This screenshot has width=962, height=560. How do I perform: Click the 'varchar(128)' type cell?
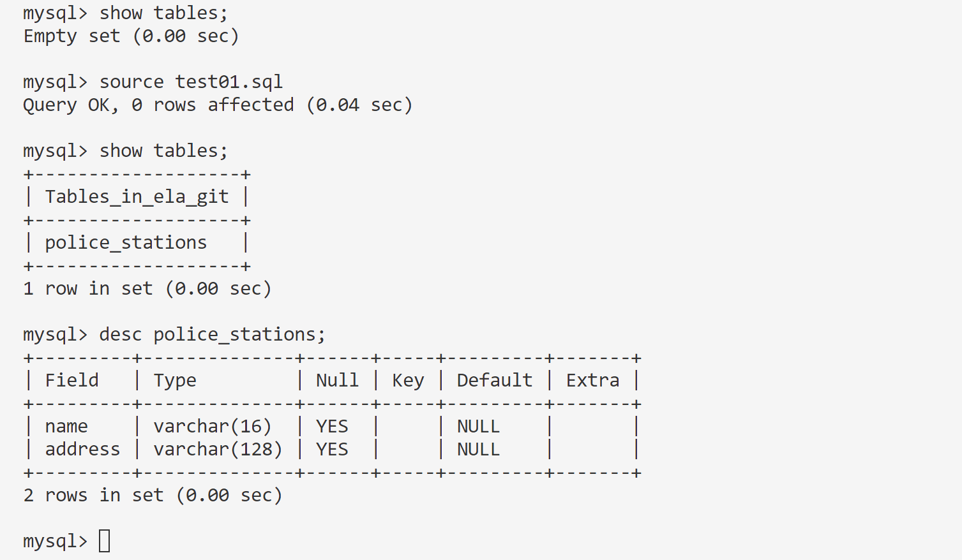[x=218, y=449]
